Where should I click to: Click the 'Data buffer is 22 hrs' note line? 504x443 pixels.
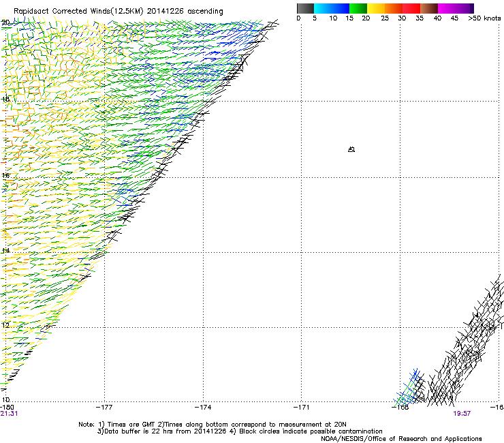click(x=240, y=431)
